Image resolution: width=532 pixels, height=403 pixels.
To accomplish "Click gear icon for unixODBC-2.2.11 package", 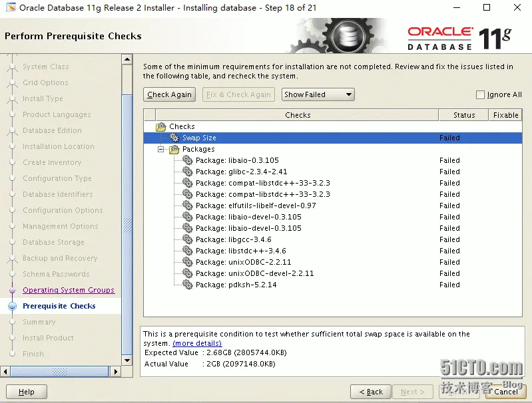I will pos(187,262).
